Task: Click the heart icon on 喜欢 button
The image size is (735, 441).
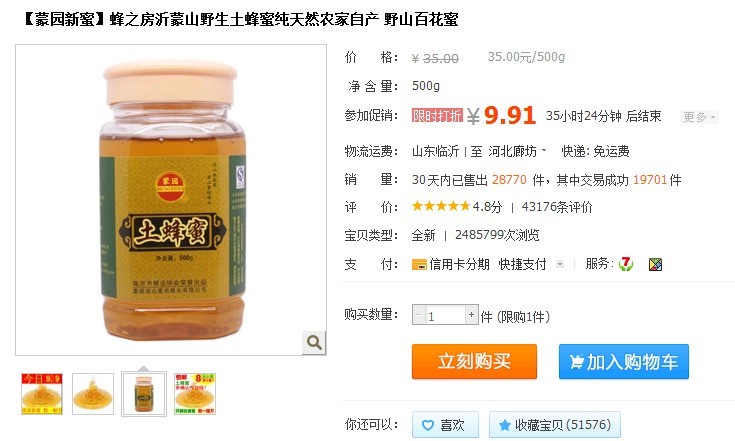Action: pyautogui.click(x=428, y=426)
